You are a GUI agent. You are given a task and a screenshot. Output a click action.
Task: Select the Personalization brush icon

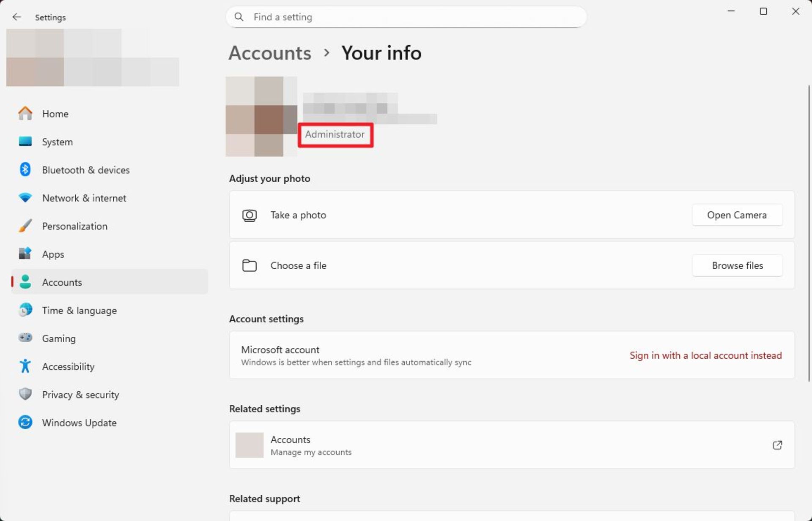coord(25,226)
